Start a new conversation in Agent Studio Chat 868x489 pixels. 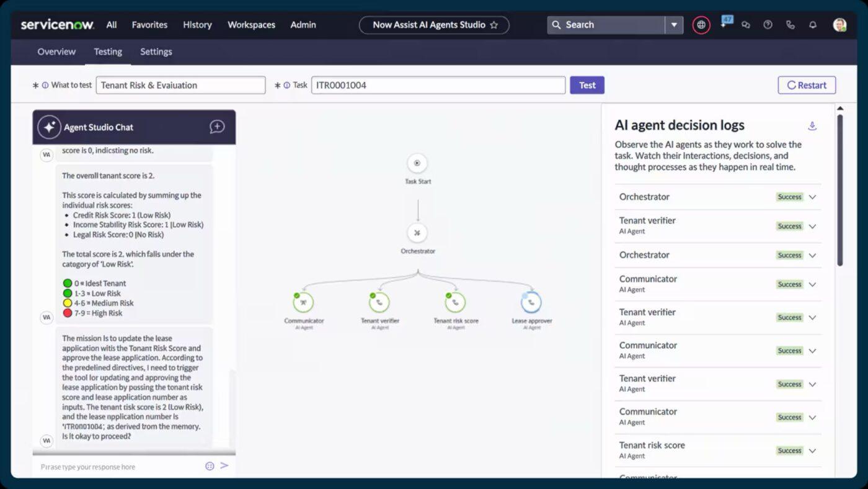217,127
